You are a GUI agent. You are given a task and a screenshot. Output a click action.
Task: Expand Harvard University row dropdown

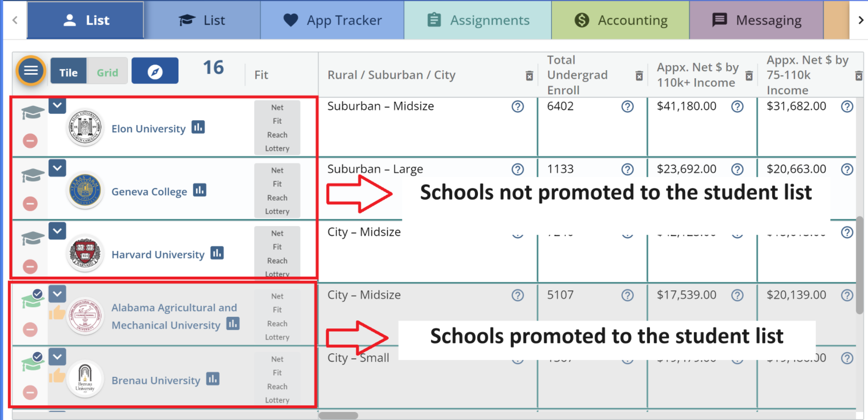point(57,231)
